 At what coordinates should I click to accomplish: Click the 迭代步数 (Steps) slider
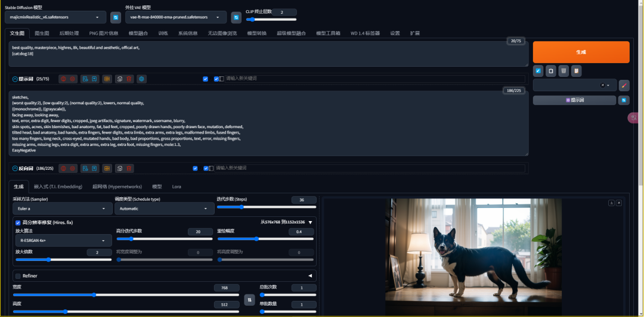(x=267, y=207)
